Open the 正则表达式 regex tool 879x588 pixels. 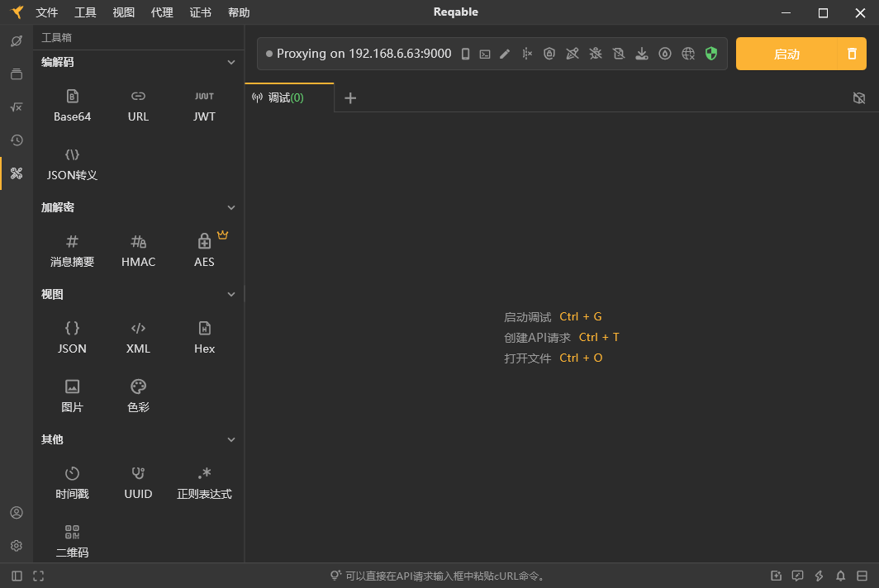point(204,482)
